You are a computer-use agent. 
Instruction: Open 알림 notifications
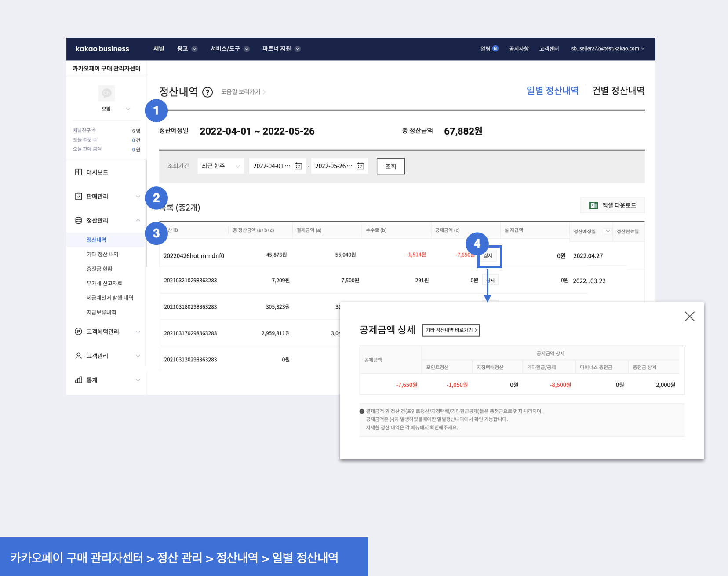(x=489, y=49)
